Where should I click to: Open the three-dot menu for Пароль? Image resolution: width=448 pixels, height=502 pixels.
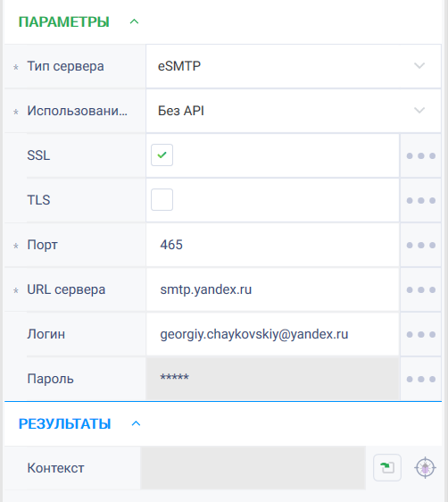421,379
